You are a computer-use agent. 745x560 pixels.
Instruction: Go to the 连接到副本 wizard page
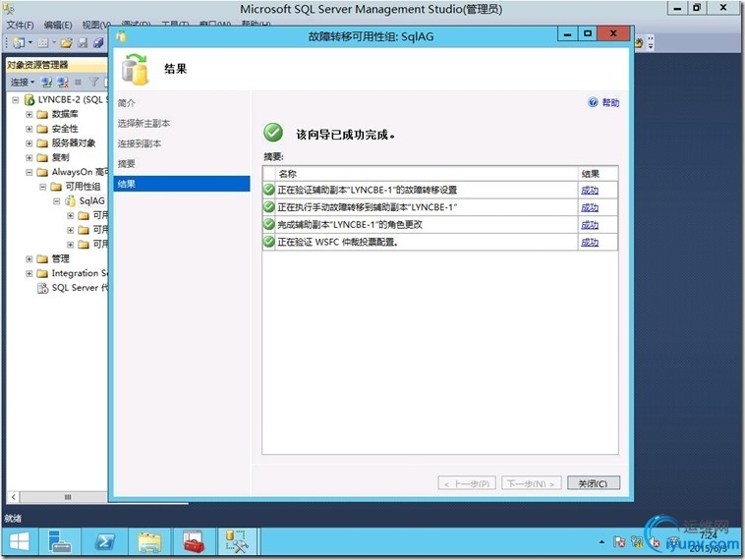coord(140,143)
